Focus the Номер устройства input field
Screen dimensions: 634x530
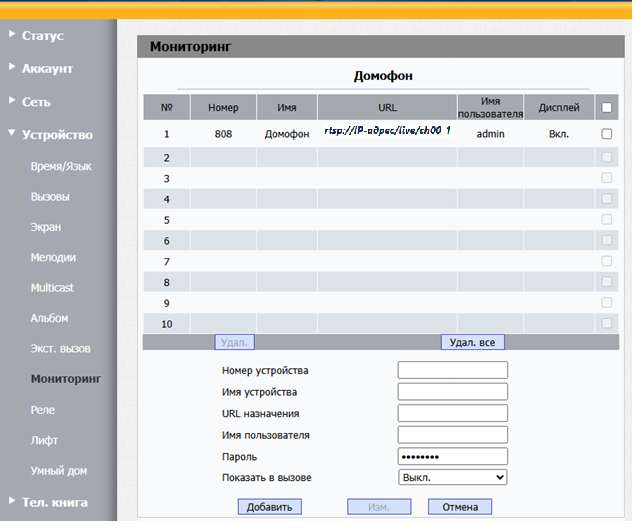(x=453, y=370)
